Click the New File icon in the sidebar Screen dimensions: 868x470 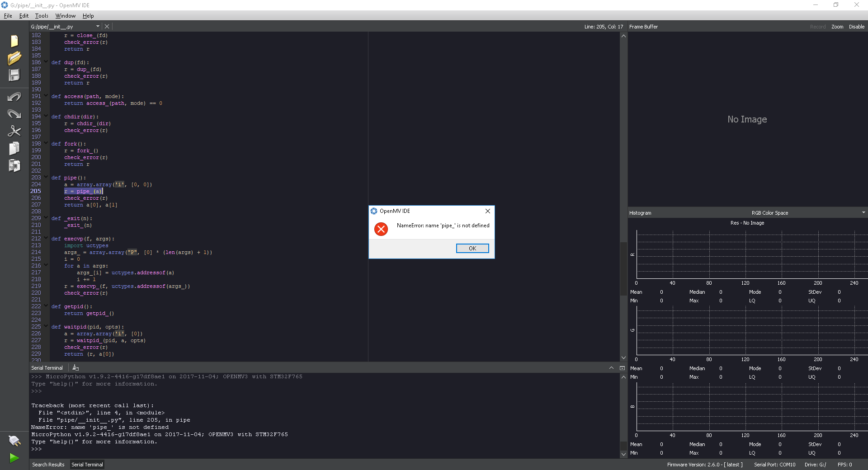pos(14,41)
